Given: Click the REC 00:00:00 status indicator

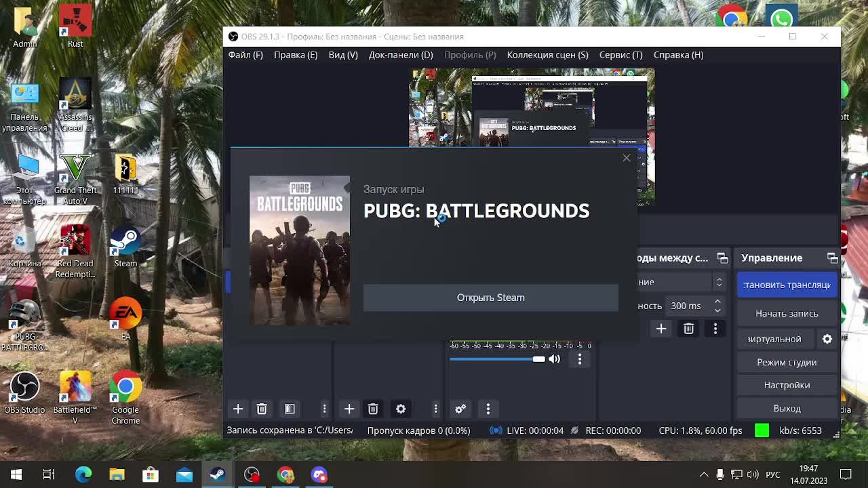Looking at the screenshot, I should coord(606,430).
